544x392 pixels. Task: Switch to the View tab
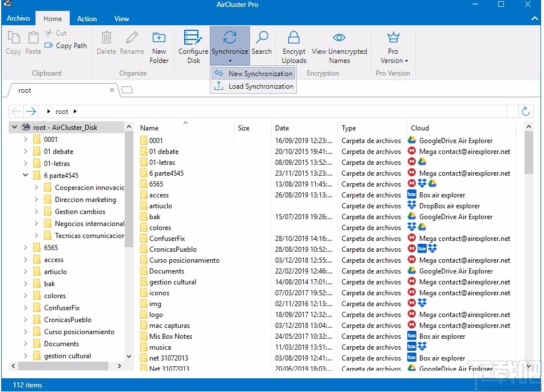click(121, 18)
